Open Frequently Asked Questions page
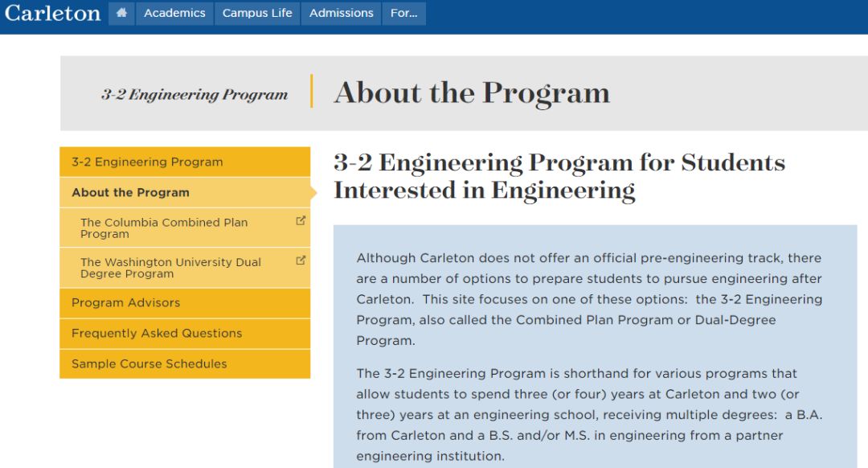868x468 pixels. 157,333
